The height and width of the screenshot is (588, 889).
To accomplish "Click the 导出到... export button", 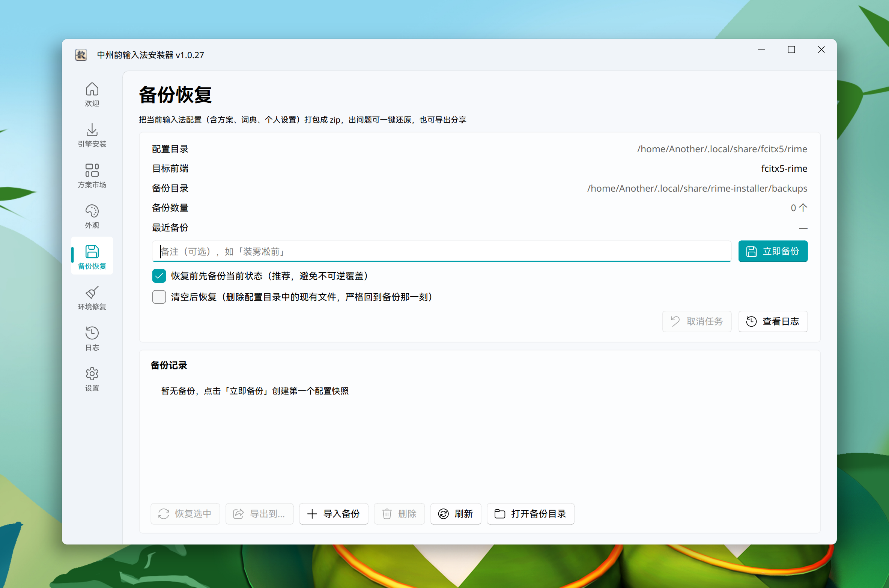I will click(x=259, y=514).
